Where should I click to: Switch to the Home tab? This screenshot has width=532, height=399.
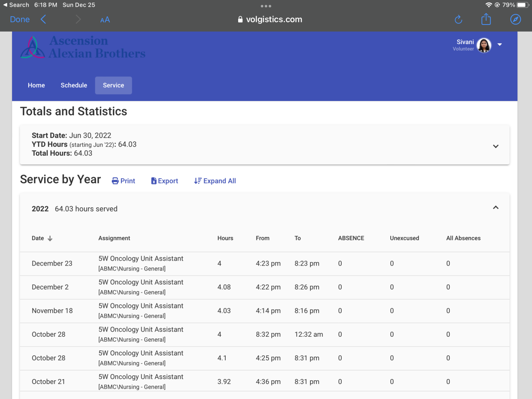[x=36, y=85]
